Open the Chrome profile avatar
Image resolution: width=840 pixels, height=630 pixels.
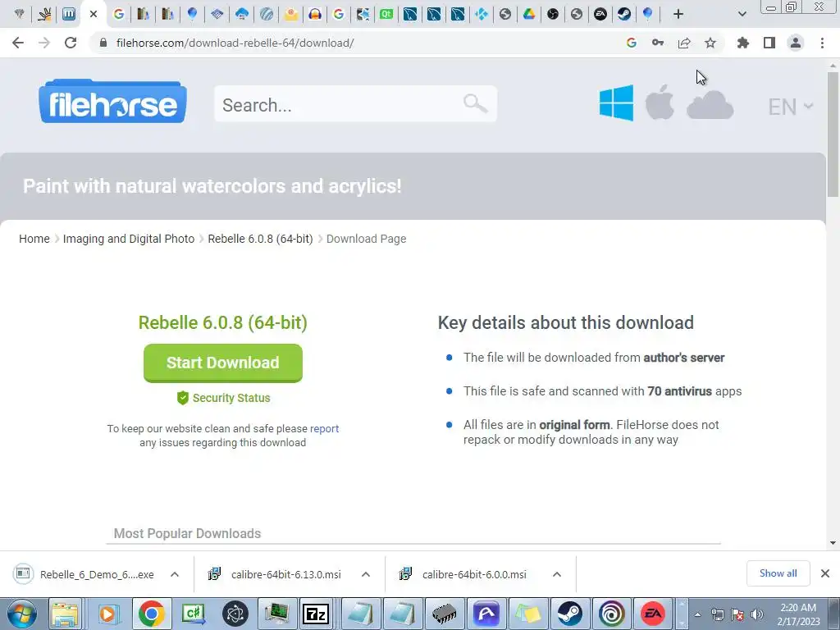point(796,43)
